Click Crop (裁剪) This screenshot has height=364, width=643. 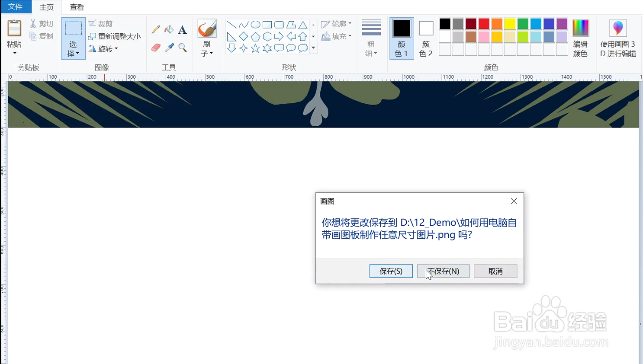coord(101,24)
